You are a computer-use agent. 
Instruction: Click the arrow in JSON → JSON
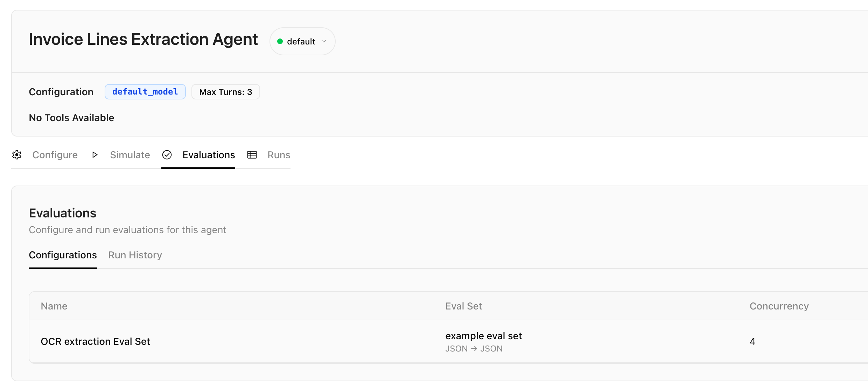(x=474, y=349)
